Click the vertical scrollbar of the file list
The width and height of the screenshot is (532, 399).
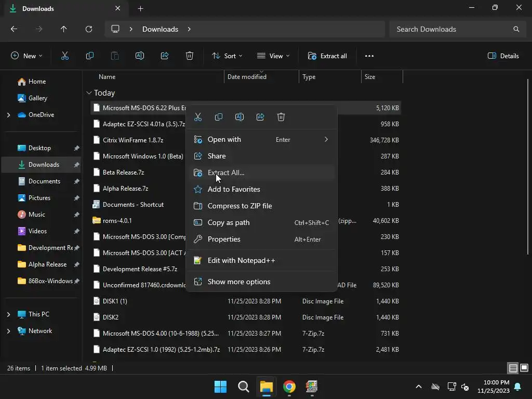pos(528,166)
